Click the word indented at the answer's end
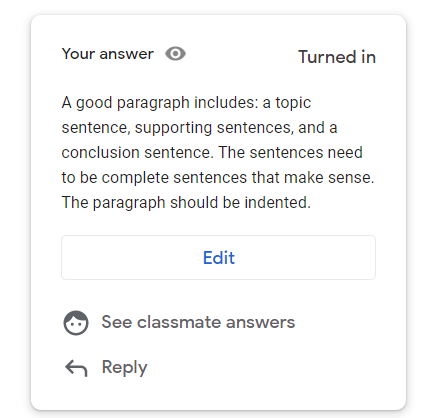Viewport: 425px width, 418px height. pyautogui.click(x=277, y=202)
